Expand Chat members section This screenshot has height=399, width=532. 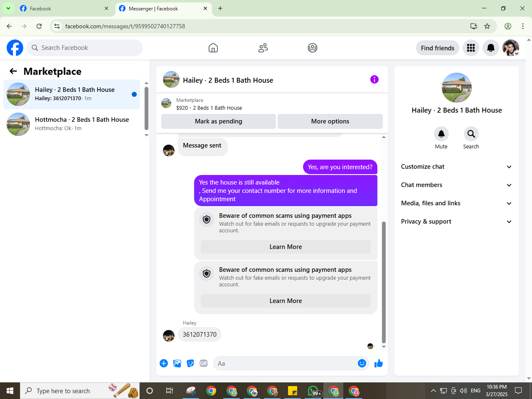click(456, 185)
